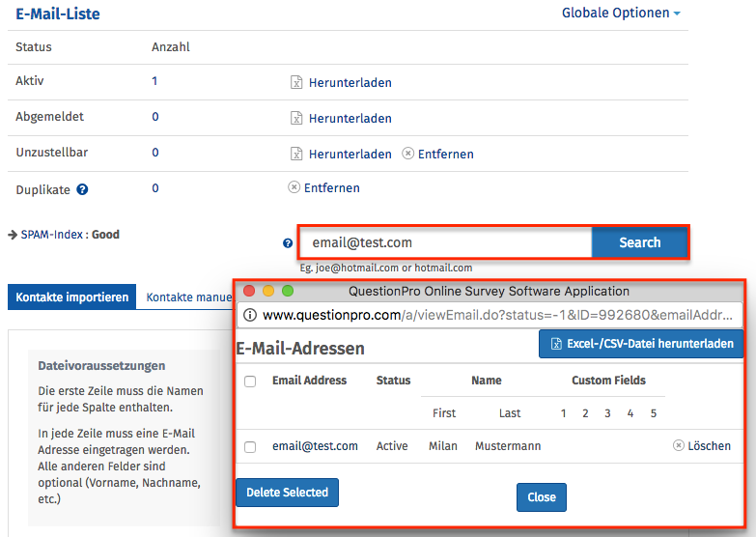Click Entfernen in the Unzustellbar row
Image resolution: width=756 pixels, height=537 pixels.
pyautogui.click(x=445, y=155)
